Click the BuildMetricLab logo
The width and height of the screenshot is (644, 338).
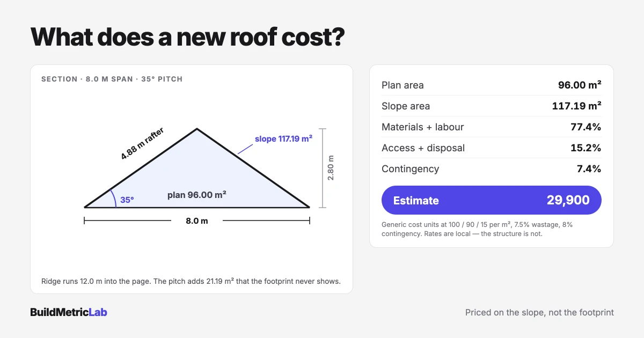(69, 312)
